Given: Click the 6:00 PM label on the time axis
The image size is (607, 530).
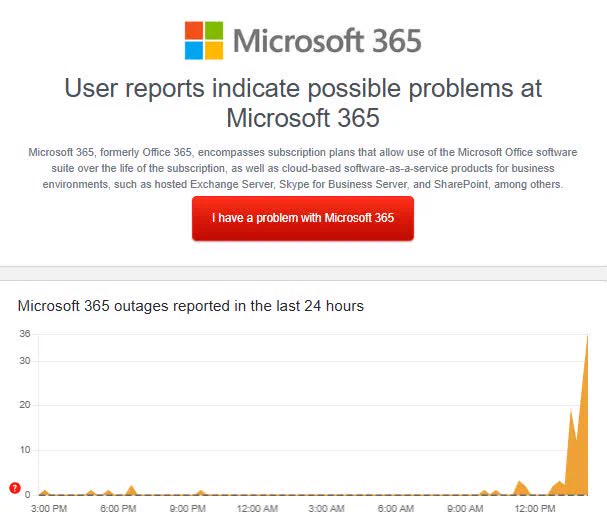Looking at the screenshot, I should [118, 508].
